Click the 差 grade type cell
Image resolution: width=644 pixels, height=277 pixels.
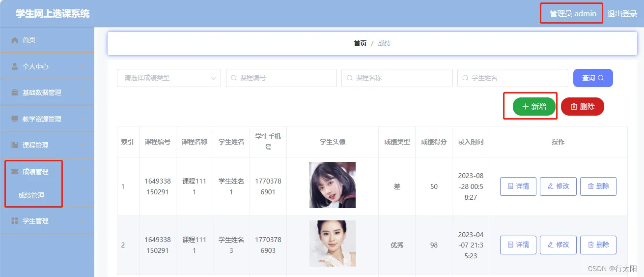(x=397, y=186)
